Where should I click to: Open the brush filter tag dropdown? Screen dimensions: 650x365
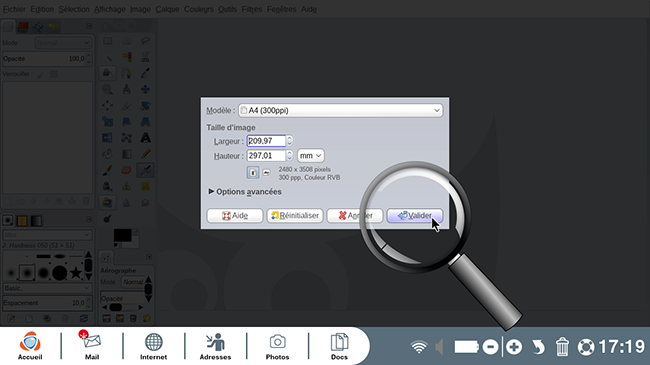(47, 235)
